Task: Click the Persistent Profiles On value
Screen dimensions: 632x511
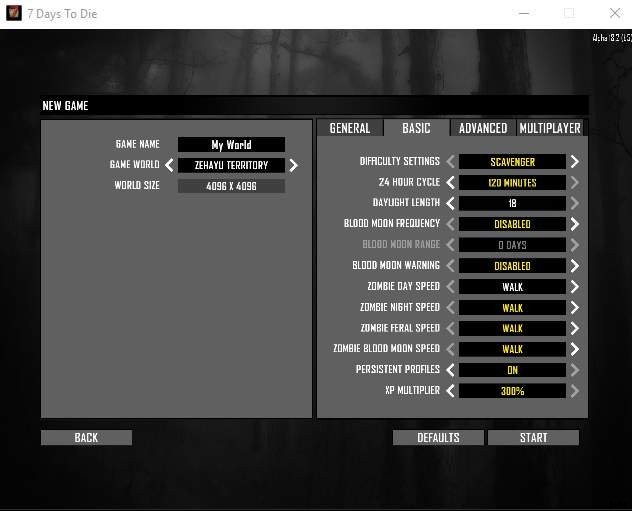Action: (x=512, y=370)
